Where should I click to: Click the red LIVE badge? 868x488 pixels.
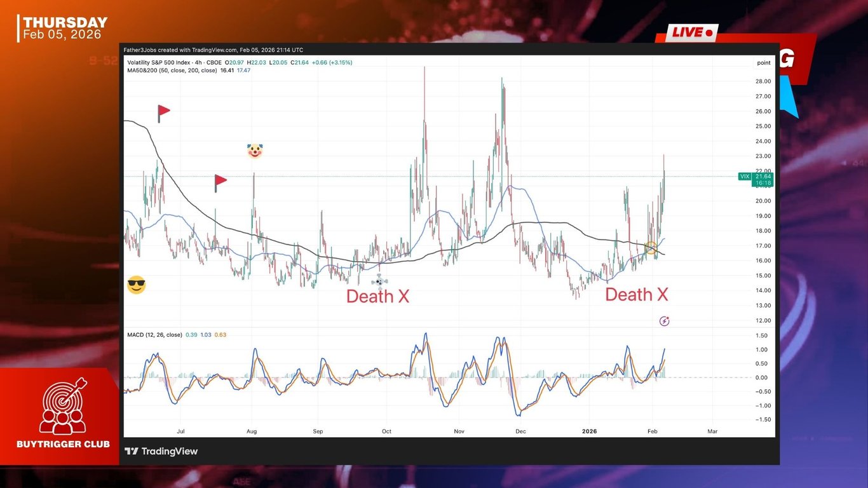pyautogui.click(x=691, y=32)
